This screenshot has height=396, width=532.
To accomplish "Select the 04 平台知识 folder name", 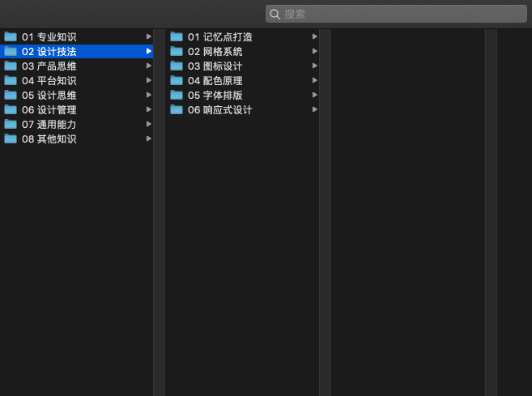I will pos(49,81).
